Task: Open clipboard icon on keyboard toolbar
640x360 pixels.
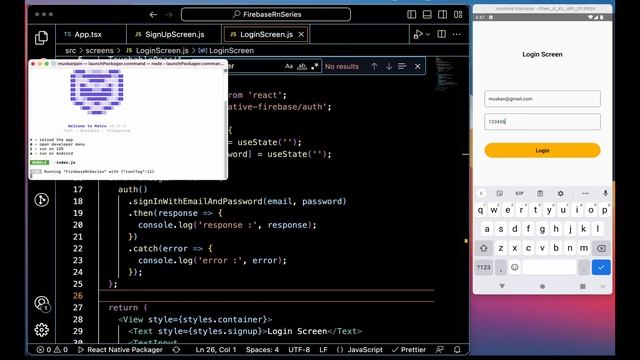Action: tap(540, 193)
